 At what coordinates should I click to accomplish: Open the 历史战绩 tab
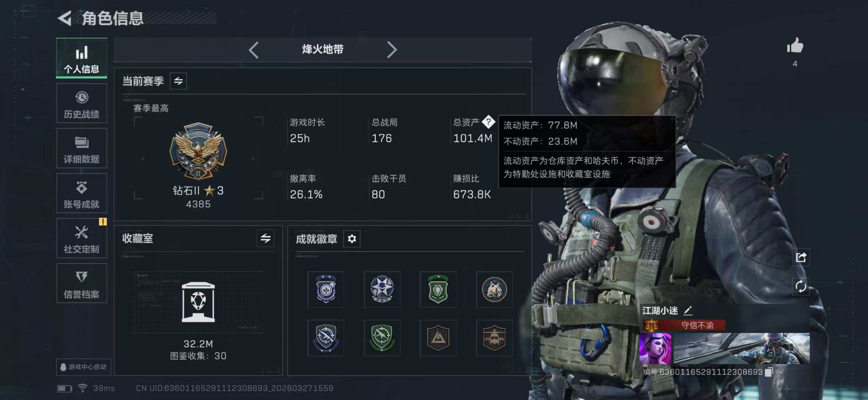tap(82, 103)
